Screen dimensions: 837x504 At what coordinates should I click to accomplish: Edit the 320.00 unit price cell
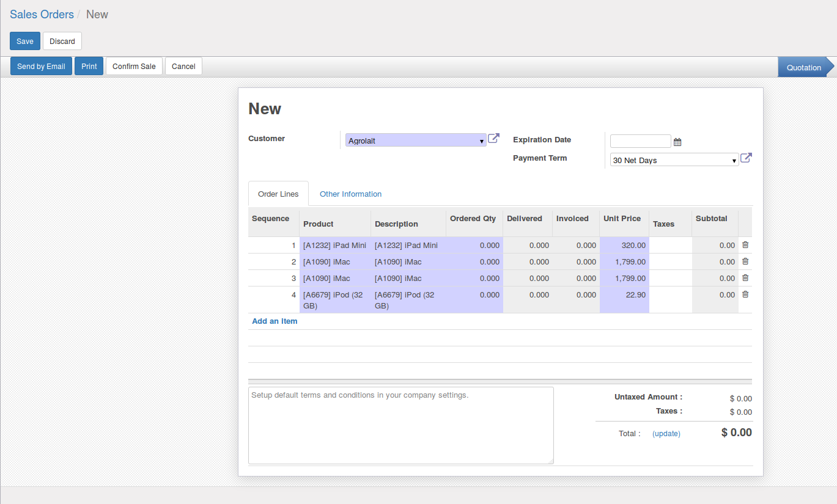[x=624, y=245]
